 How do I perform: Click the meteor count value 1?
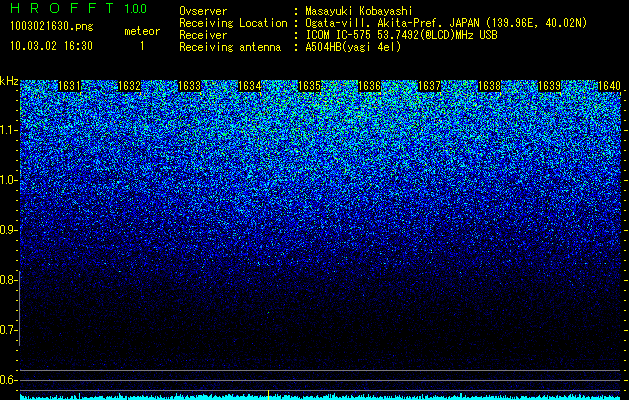(142, 46)
